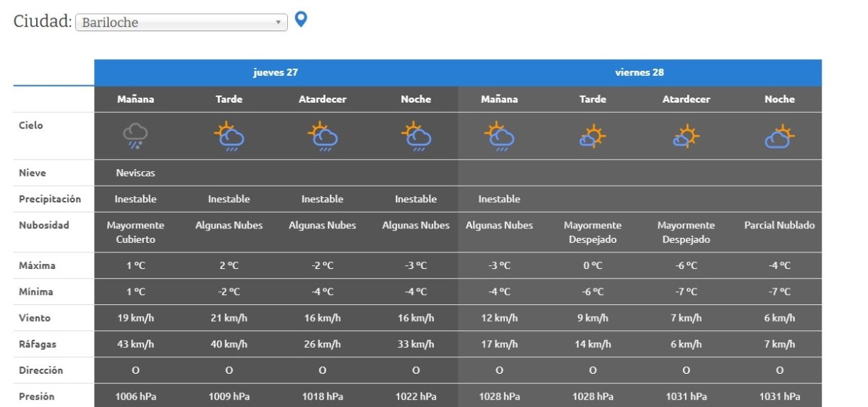This screenshot has width=868, height=407.
Task: Click Friday Noche Parcial Nublado cell
Action: [780, 226]
